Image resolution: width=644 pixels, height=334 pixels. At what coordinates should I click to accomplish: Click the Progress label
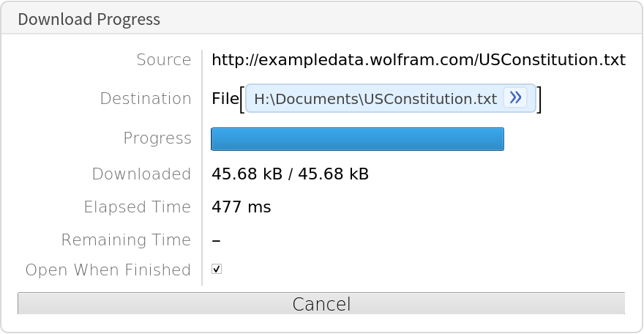(157, 138)
